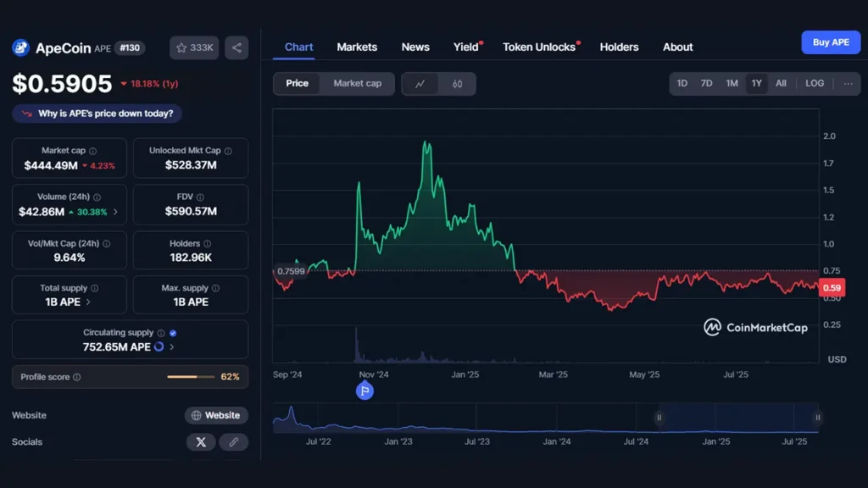Click left handle of range navigator
The image size is (868, 488).
click(659, 418)
